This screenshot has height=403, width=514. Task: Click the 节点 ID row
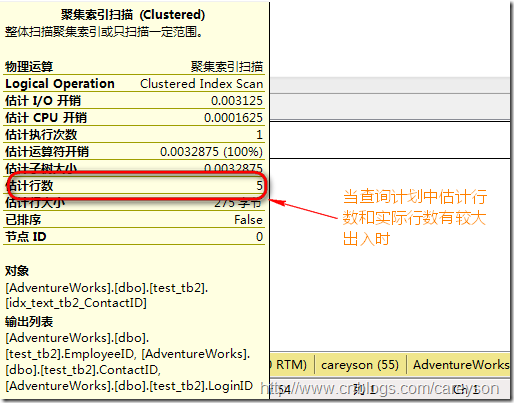134,237
